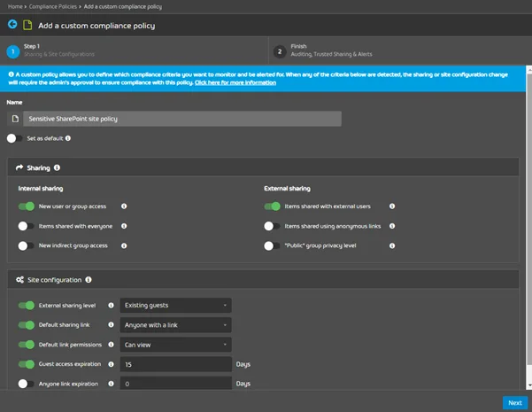Screen dimensions: 532x412
Task: Click the blue back arrow icon
Action: tap(12, 25)
